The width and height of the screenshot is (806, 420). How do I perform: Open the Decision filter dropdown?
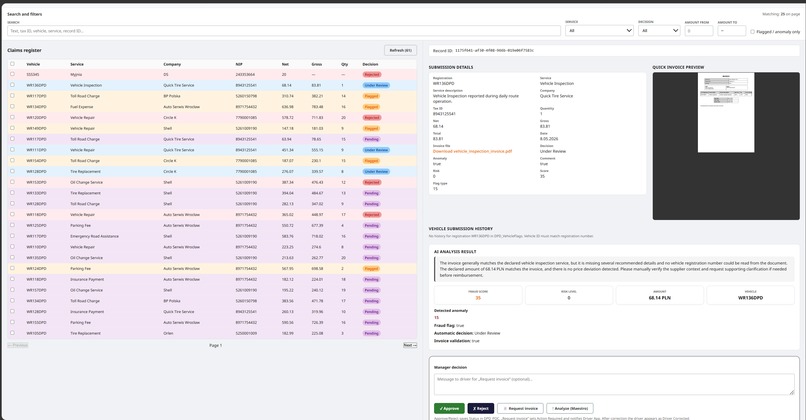click(x=660, y=30)
